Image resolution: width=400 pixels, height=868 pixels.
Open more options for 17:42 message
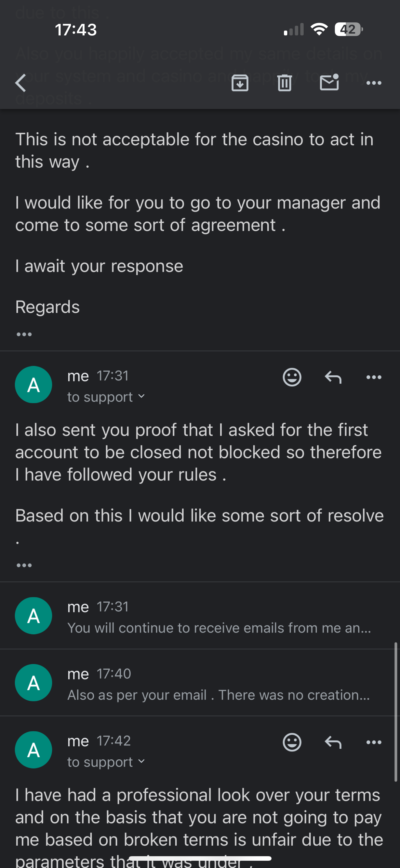374,742
